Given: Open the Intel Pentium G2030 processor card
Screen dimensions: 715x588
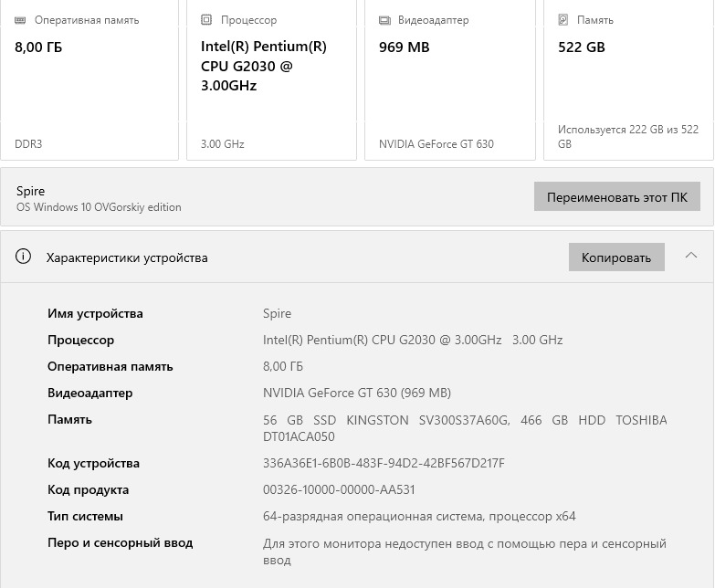Looking at the screenshot, I should click(271, 82).
